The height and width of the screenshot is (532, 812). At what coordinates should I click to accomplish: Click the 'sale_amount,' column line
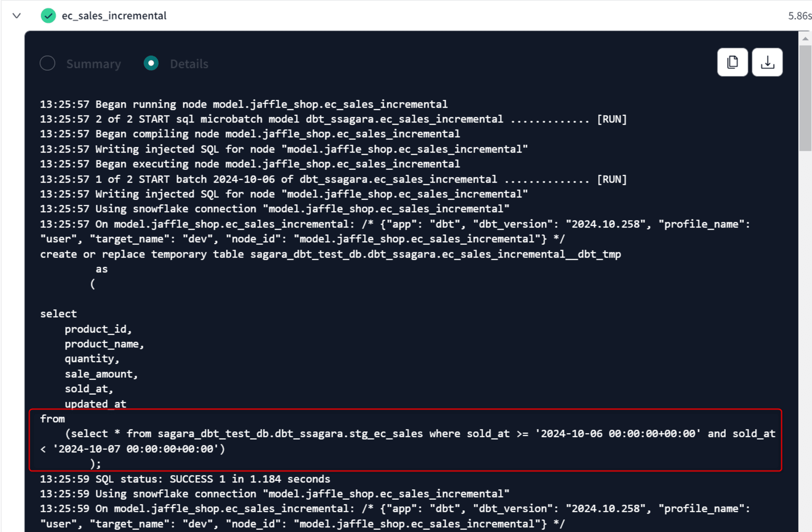pyautogui.click(x=101, y=374)
